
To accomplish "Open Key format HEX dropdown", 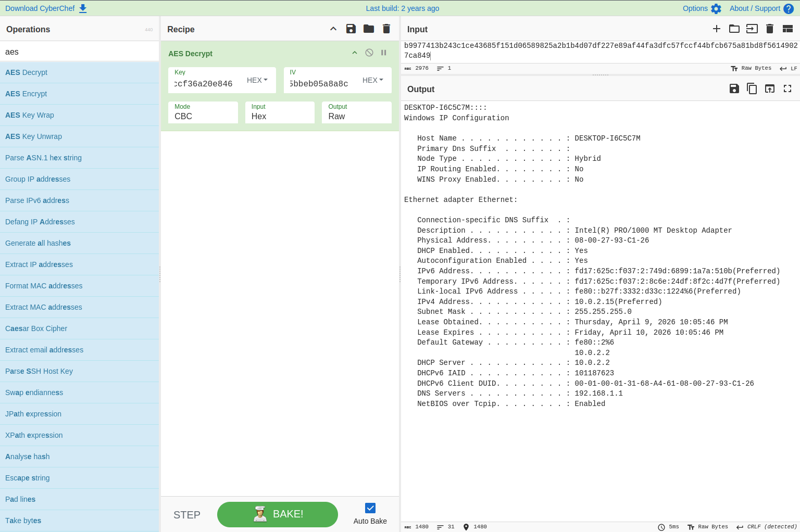I will [257, 80].
